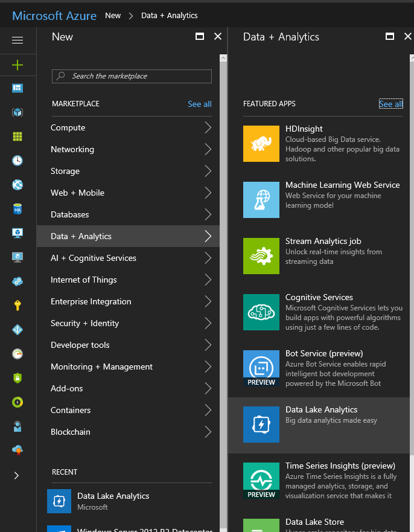This screenshot has height=532, width=414.
Task: Open classic Virtual machines gray monitor icon
Action: pos(18,257)
